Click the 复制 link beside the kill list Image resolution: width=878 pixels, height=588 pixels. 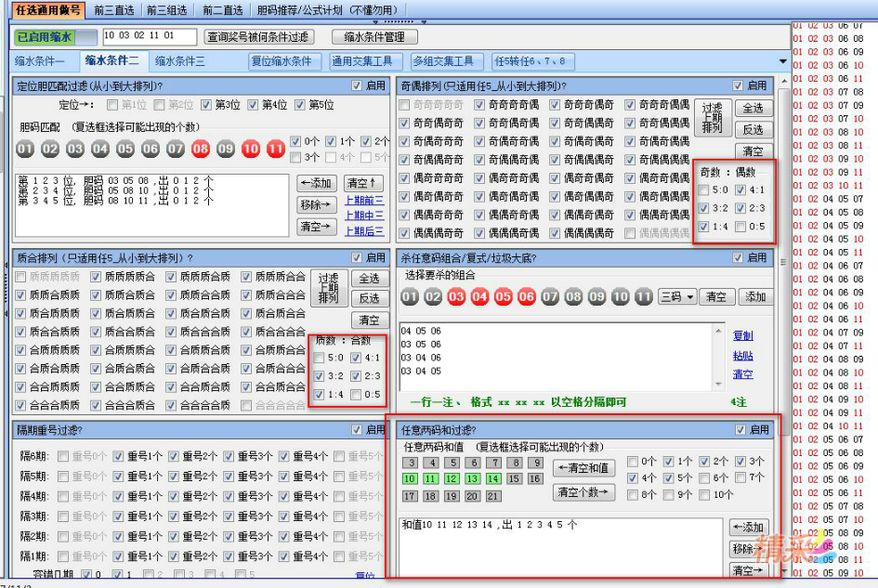(x=742, y=336)
